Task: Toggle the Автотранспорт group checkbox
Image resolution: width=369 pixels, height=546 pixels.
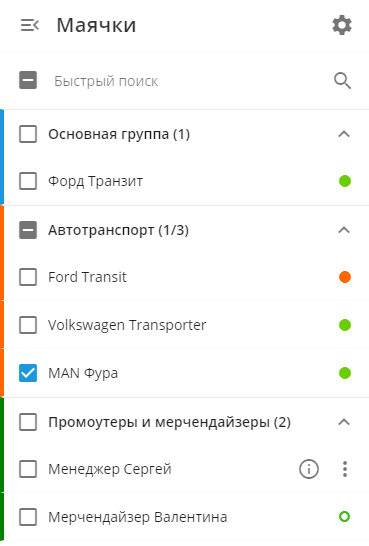Action: pos(28,230)
